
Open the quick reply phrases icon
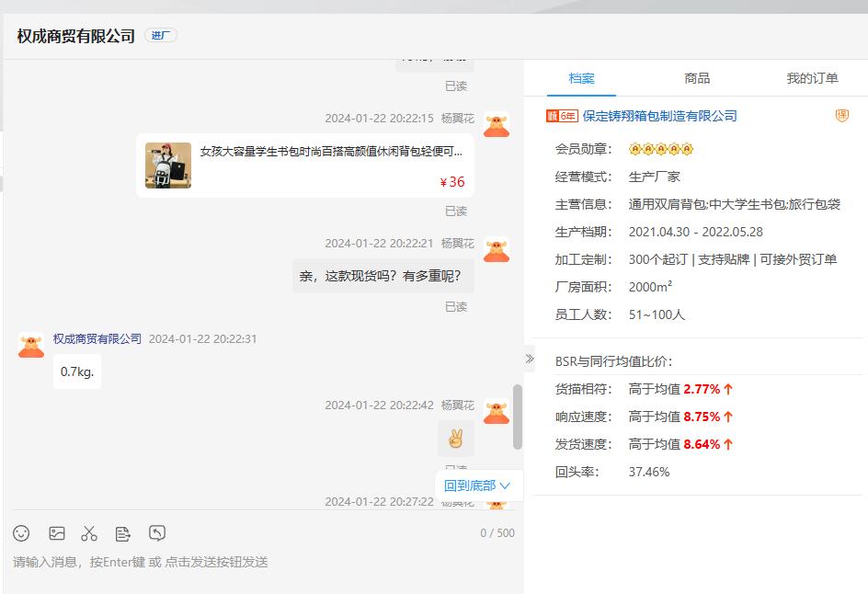123,533
